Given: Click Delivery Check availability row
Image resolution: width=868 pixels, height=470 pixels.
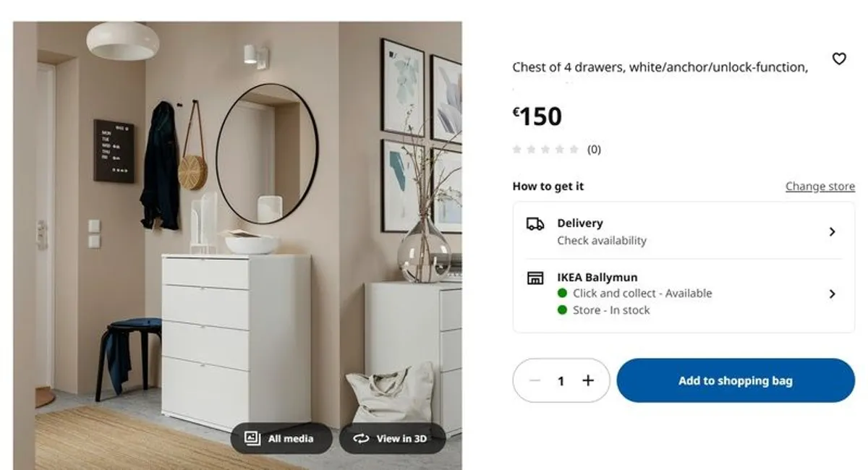Looking at the screenshot, I should coord(684,231).
